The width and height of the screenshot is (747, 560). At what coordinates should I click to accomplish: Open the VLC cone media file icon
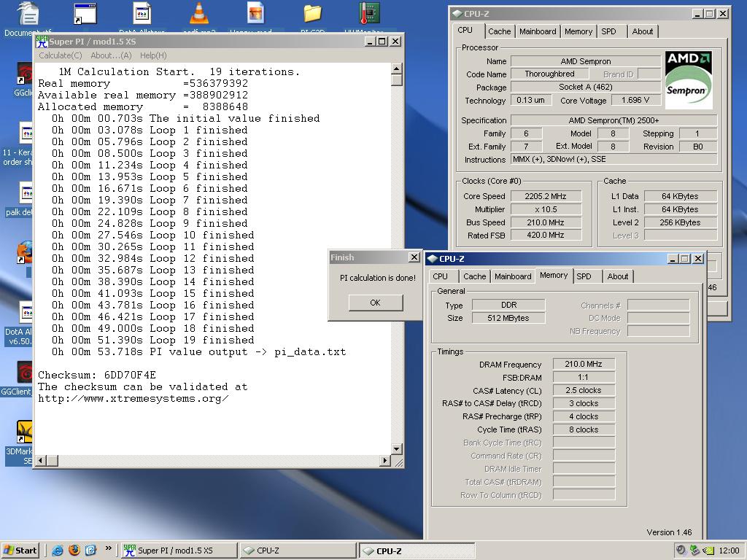coord(198,13)
